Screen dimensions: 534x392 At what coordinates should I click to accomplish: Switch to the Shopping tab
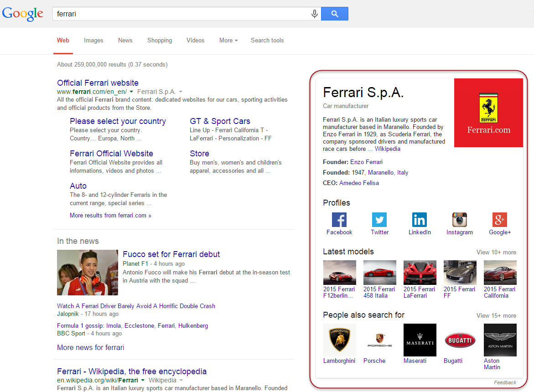pyautogui.click(x=160, y=41)
